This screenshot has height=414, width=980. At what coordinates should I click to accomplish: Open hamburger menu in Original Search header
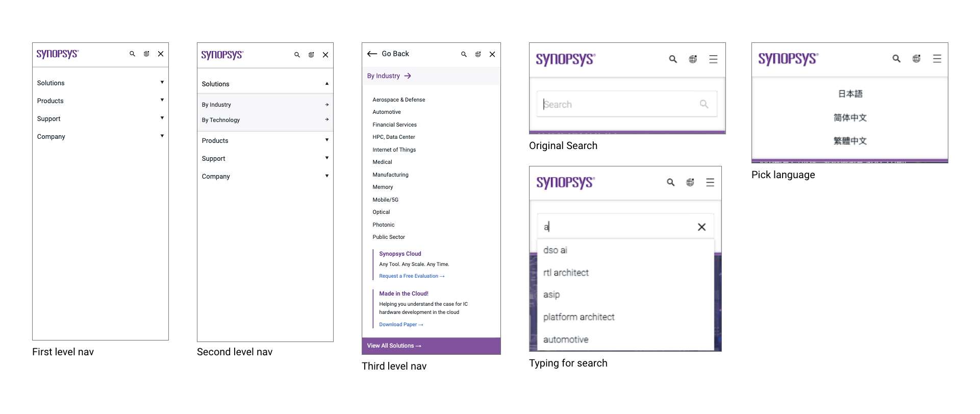pyautogui.click(x=713, y=59)
